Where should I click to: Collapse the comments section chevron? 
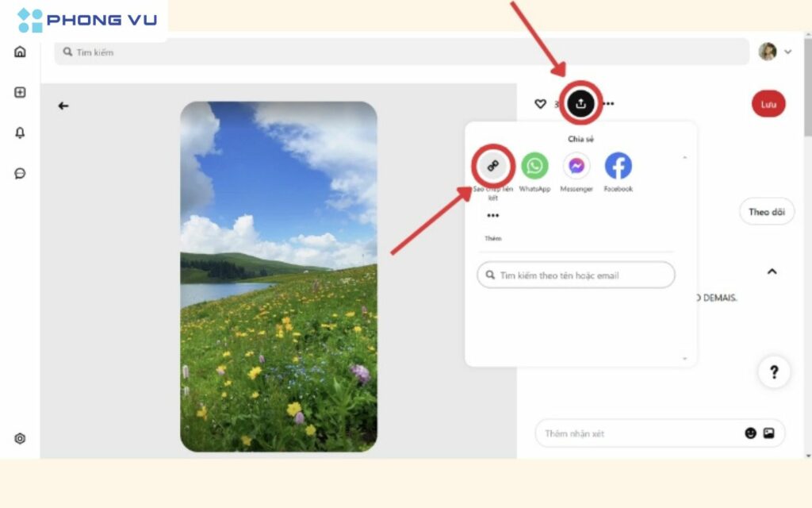point(772,271)
